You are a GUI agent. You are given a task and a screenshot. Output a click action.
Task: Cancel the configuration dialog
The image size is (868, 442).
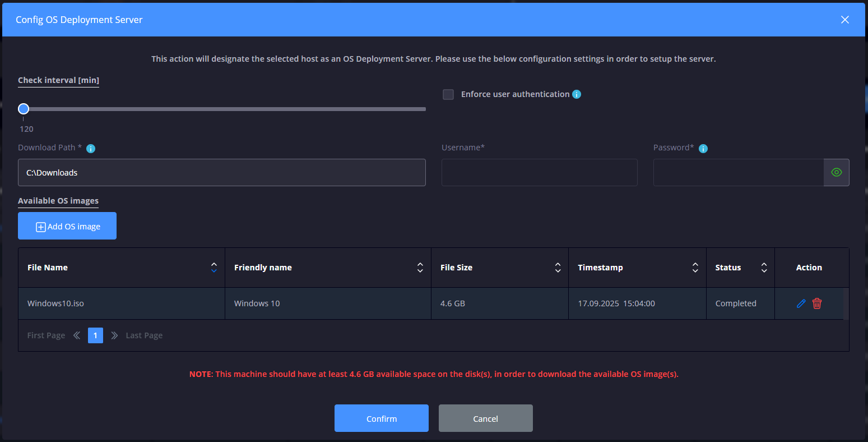485,418
